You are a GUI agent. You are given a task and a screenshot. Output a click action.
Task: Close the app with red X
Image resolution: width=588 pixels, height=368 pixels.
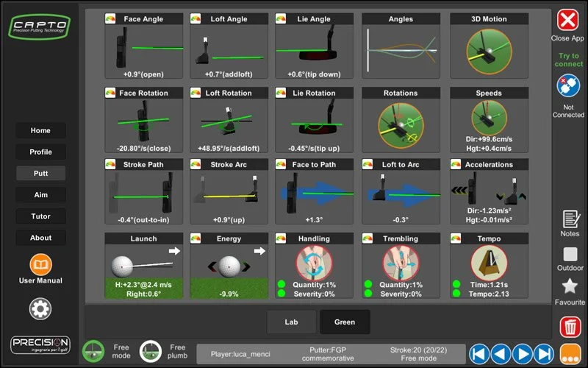(x=567, y=20)
